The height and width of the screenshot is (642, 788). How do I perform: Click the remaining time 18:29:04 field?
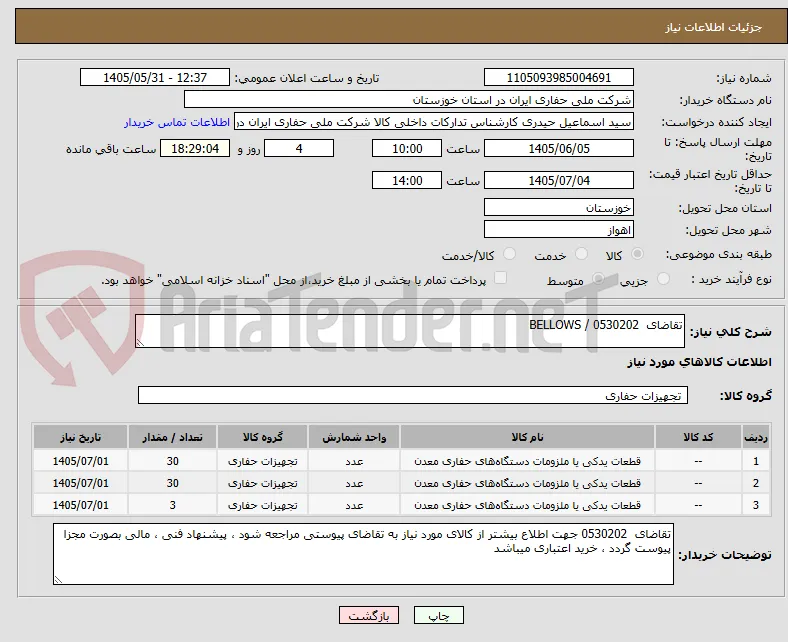coord(195,149)
